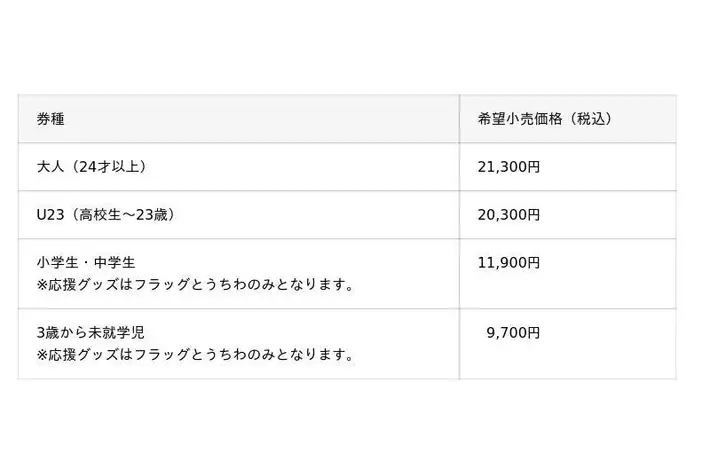Screen dimensions: 710x474
Task: Select the 21,300円 price
Action: (508, 167)
